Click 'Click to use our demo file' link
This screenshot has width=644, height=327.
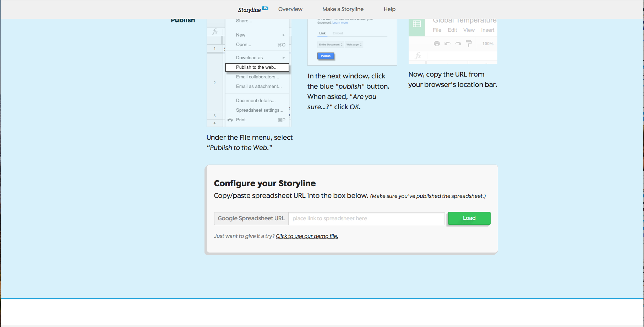pos(307,236)
